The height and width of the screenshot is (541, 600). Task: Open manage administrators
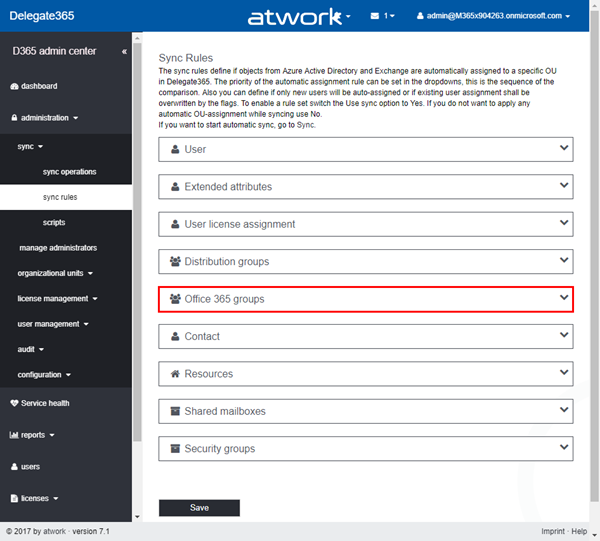pos(58,248)
